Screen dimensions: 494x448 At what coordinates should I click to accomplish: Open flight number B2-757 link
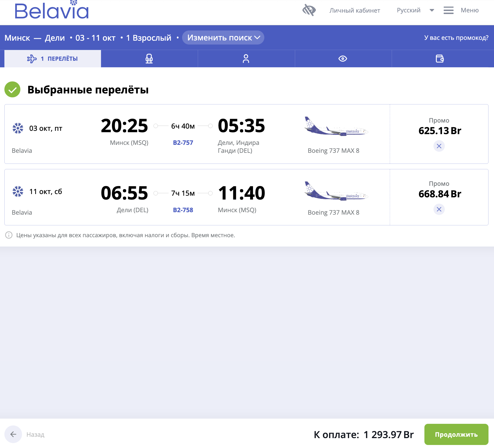coord(183,143)
